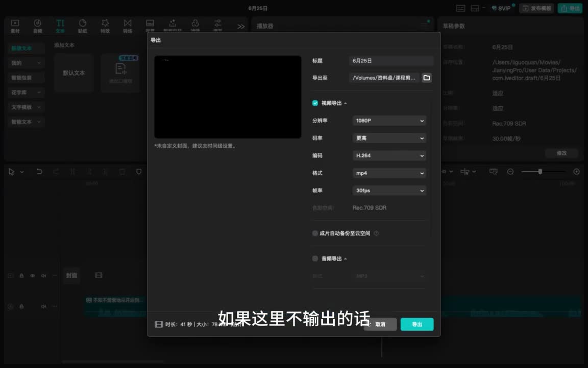
Task: Click the folder icon next to export path
Action: (426, 78)
